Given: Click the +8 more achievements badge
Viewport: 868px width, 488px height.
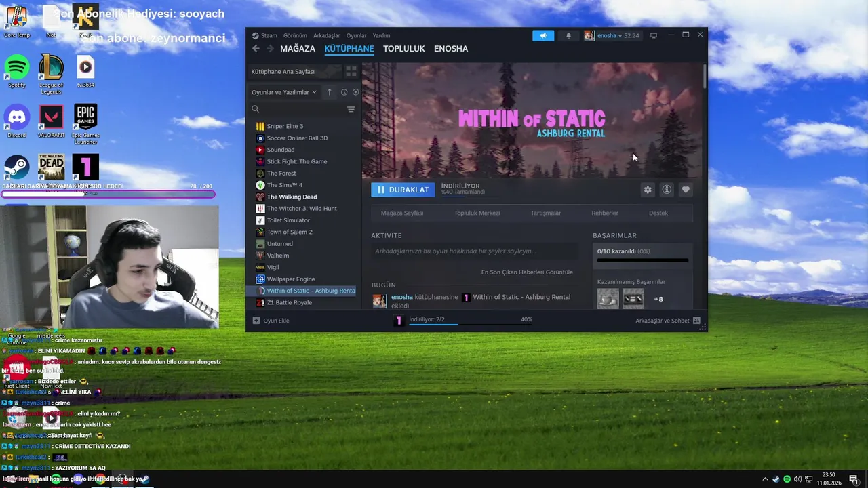Looking at the screenshot, I should tap(658, 299).
